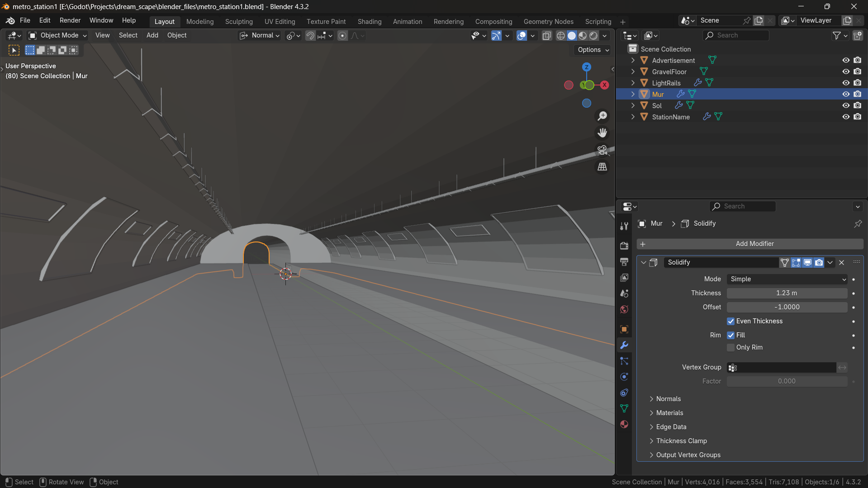
Task: Click the Modifiers wrench properties tab
Action: tap(624, 345)
